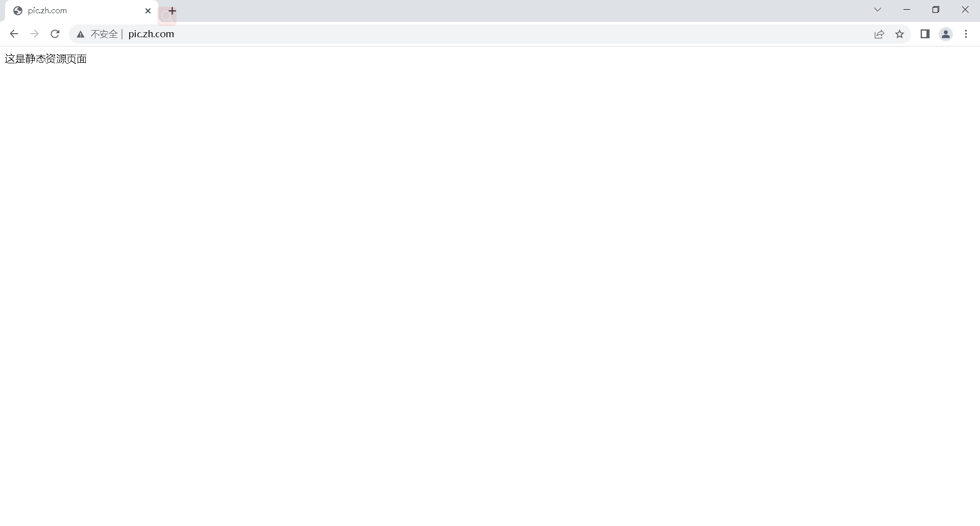Close the browser window
Viewport: 980px width, 526px height.
pos(965,10)
